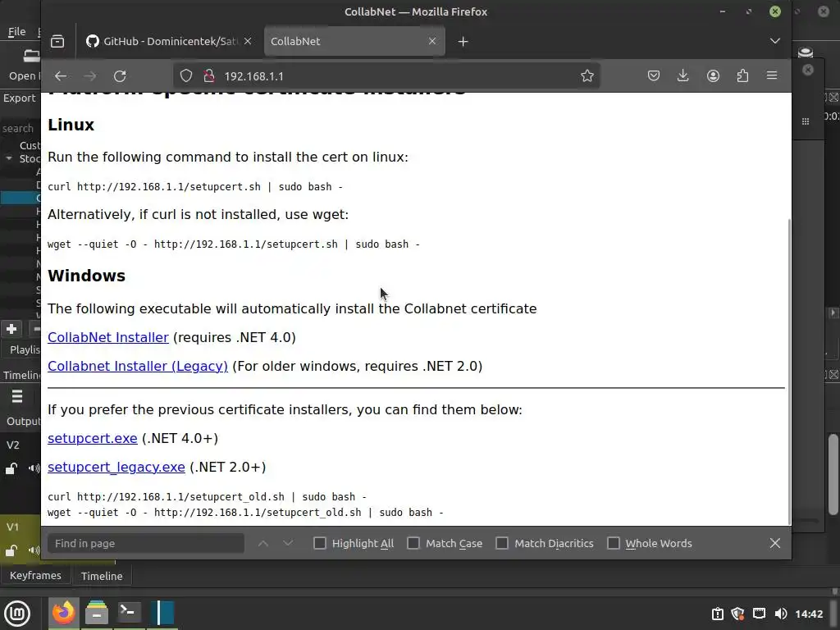View the insecure connection padlock info
840x630 pixels.
209,76
